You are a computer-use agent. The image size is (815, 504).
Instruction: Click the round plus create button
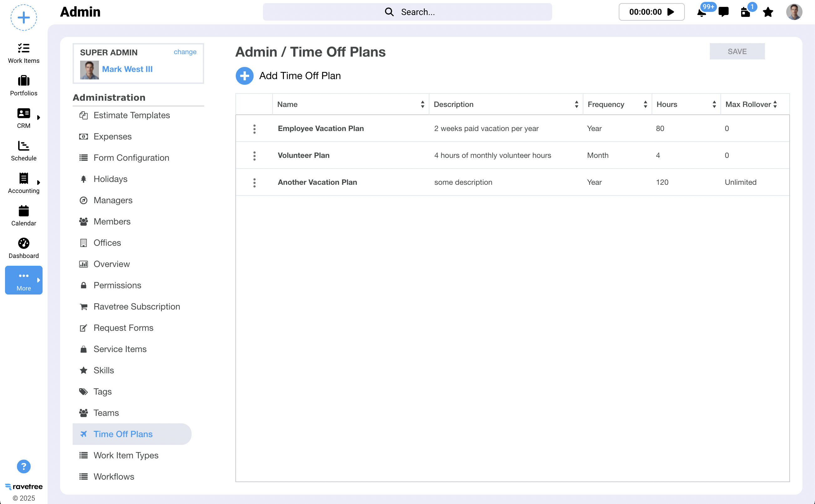24,17
